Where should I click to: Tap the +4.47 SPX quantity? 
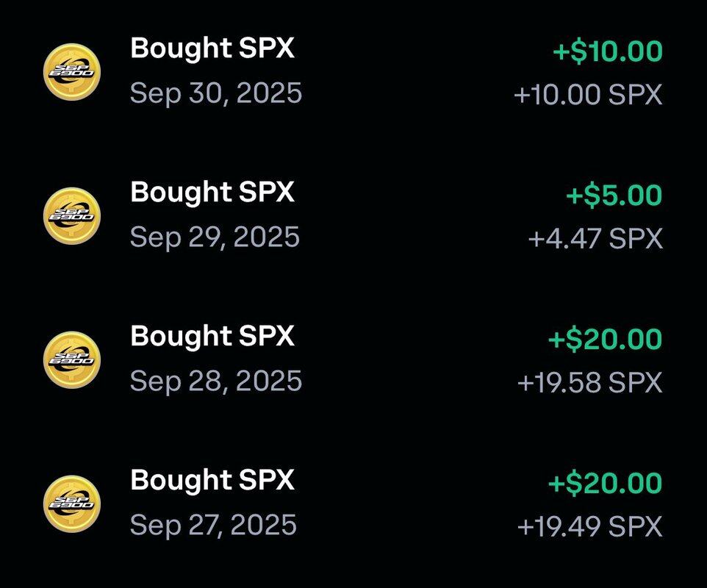tap(595, 240)
